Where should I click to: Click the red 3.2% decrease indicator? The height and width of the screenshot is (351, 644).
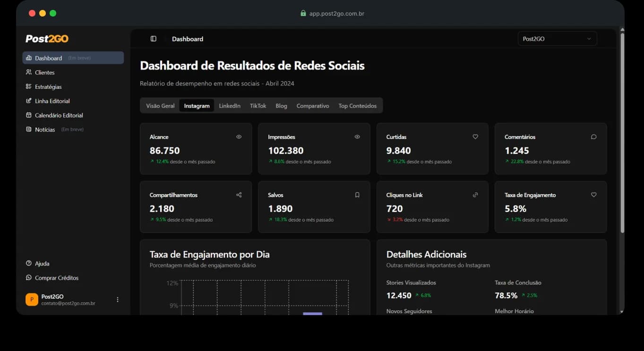click(395, 220)
